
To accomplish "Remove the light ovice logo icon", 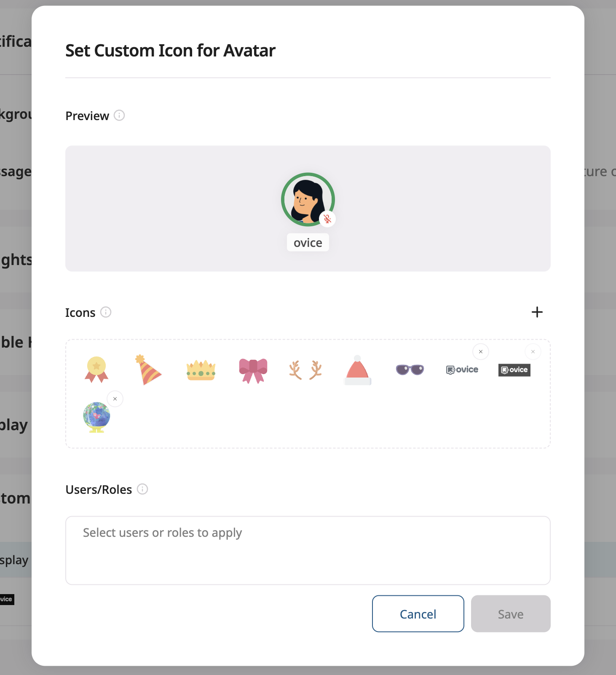I will click(x=481, y=351).
